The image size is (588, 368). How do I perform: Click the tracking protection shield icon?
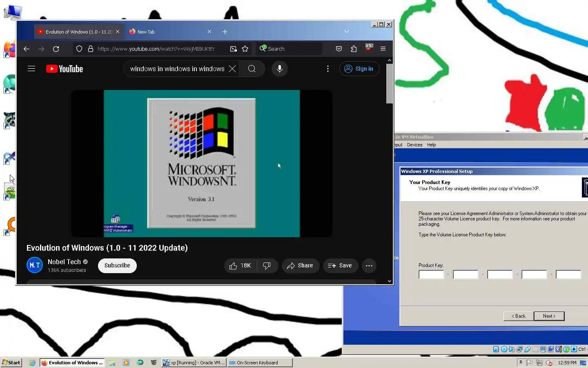(x=79, y=49)
